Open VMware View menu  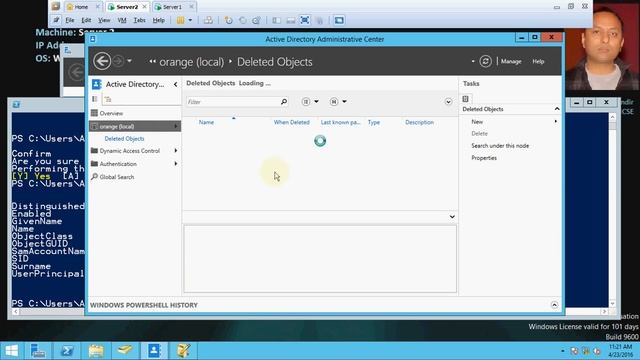(x=104, y=20)
